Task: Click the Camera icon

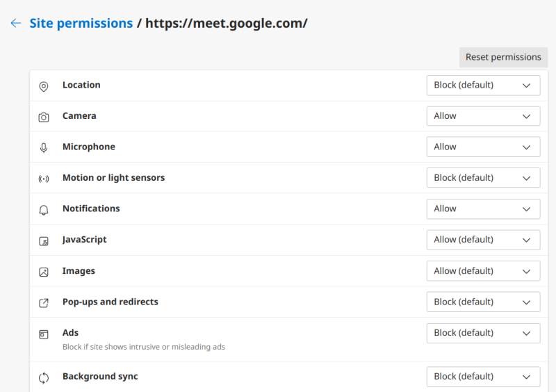Action: (x=44, y=117)
